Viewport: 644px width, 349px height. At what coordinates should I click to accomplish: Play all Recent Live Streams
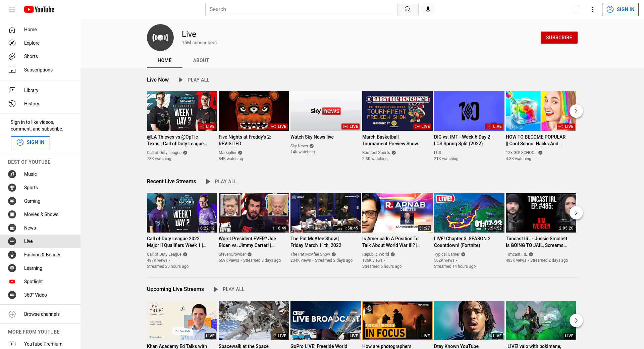pyautogui.click(x=221, y=182)
